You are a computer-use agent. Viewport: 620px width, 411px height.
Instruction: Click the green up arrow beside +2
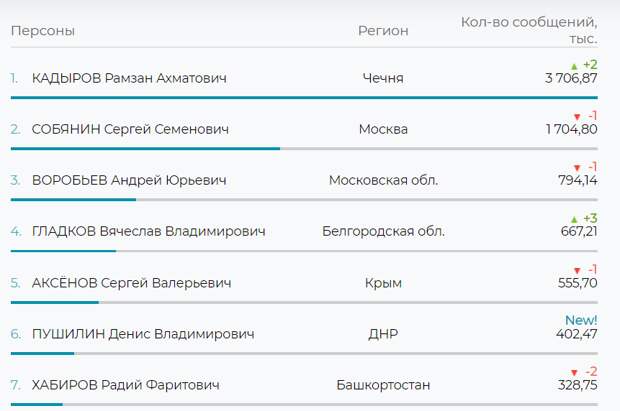click(574, 66)
